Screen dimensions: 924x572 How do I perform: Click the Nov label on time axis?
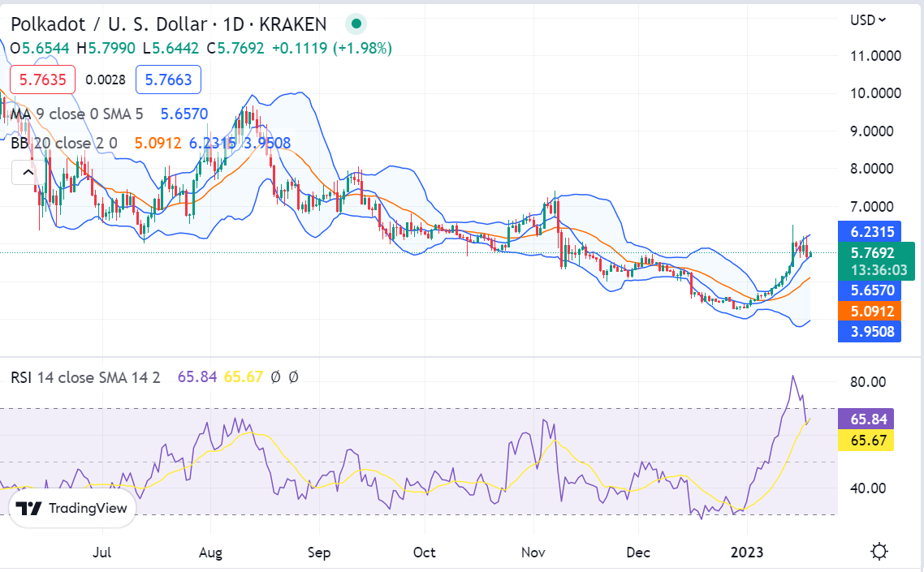coord(533,553)
